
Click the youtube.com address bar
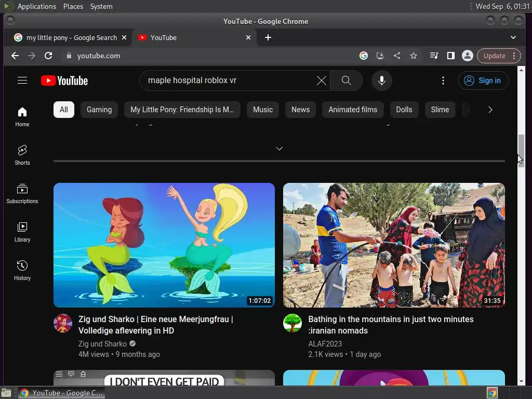click(210, 56)
